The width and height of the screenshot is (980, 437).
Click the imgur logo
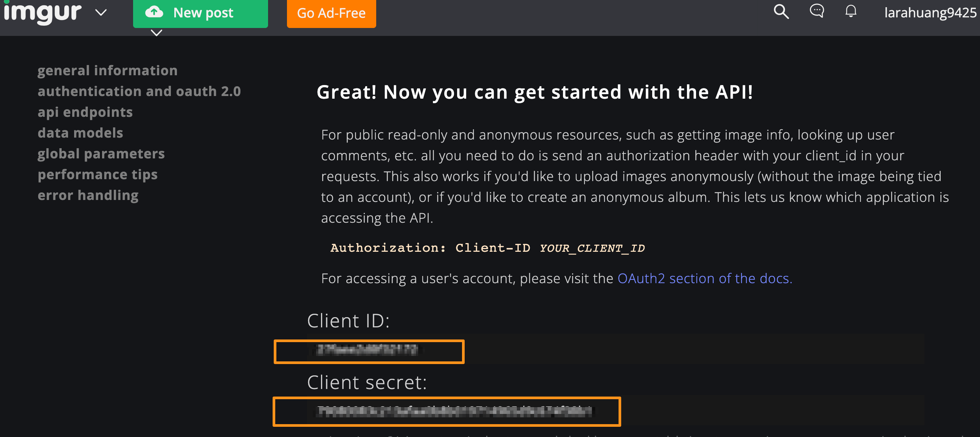tap(43, 13)
